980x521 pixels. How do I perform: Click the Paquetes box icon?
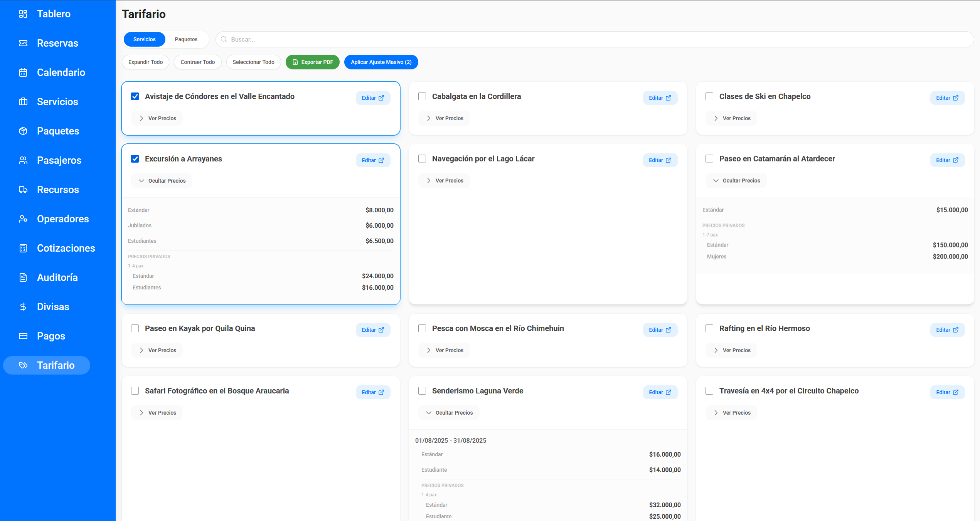[x=23, y=131]
